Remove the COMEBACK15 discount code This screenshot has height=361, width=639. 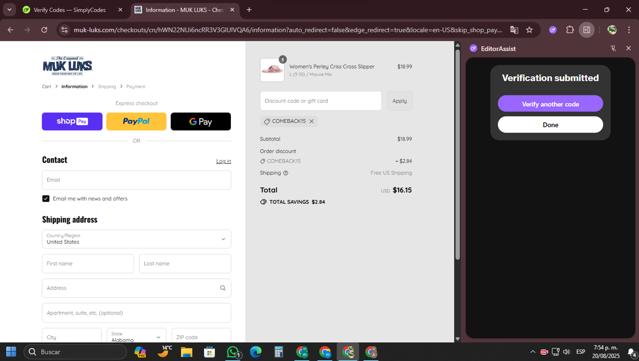click(x=311, y=121)
